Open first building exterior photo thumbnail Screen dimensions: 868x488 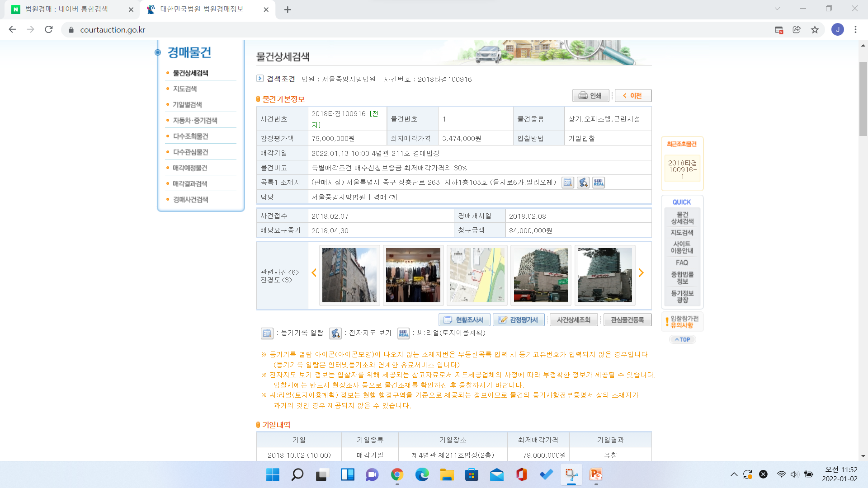point(349,275)
